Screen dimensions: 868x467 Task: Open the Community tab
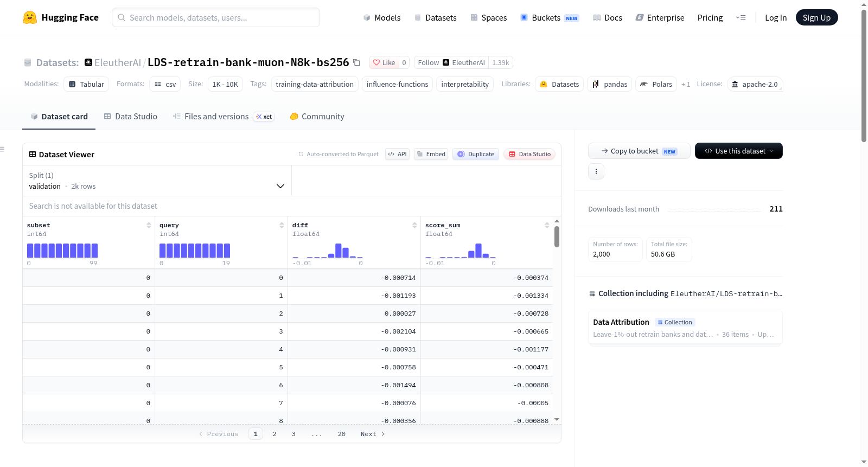click(x=317, y=117)
